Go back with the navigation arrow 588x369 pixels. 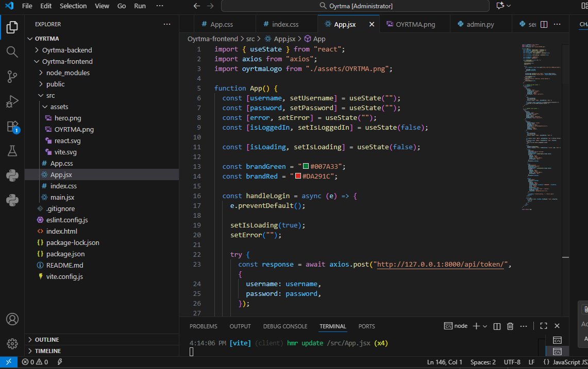196,6
